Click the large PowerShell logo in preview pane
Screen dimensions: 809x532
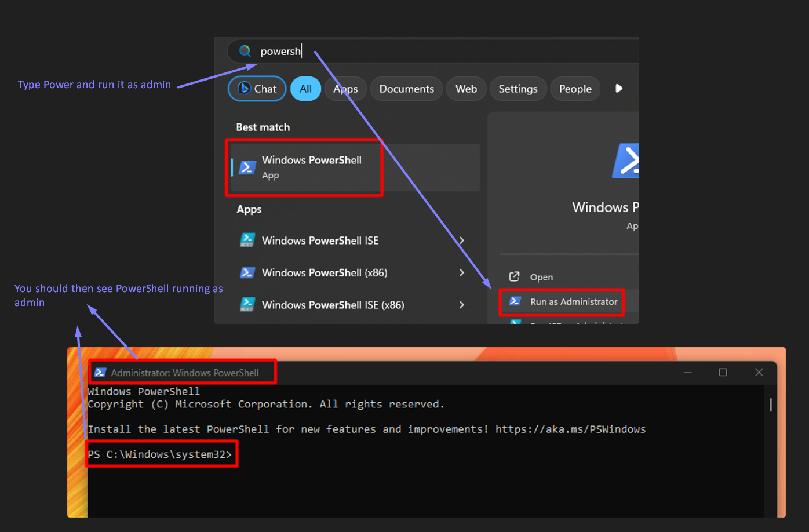point(626,161)
